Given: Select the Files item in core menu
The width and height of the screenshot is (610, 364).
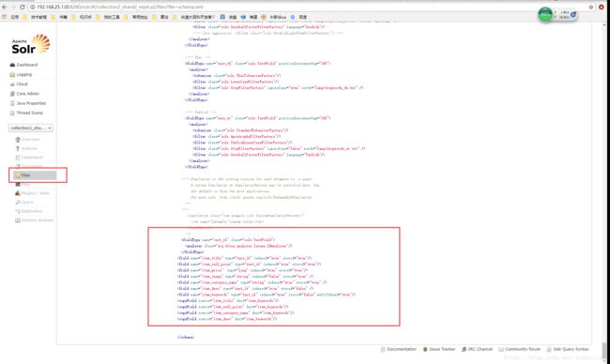Looking at the screenshot, I should pyautogui.click(x=35, y=175).
